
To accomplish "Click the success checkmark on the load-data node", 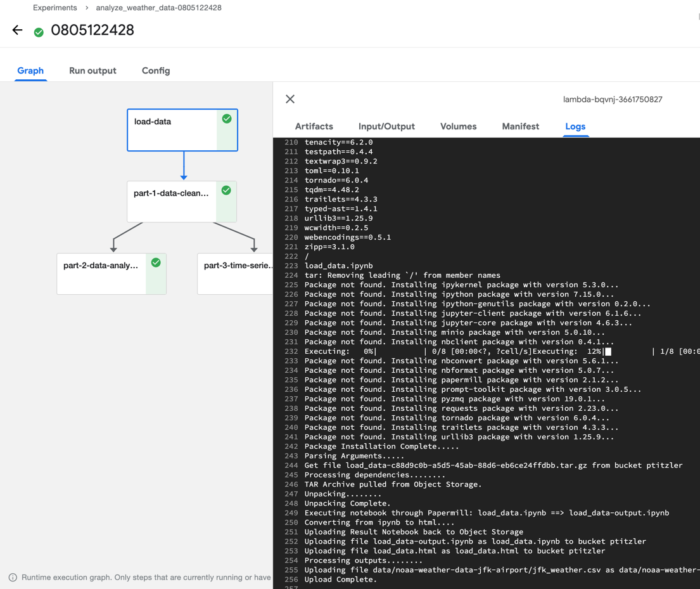I will (x=226, y=119).
